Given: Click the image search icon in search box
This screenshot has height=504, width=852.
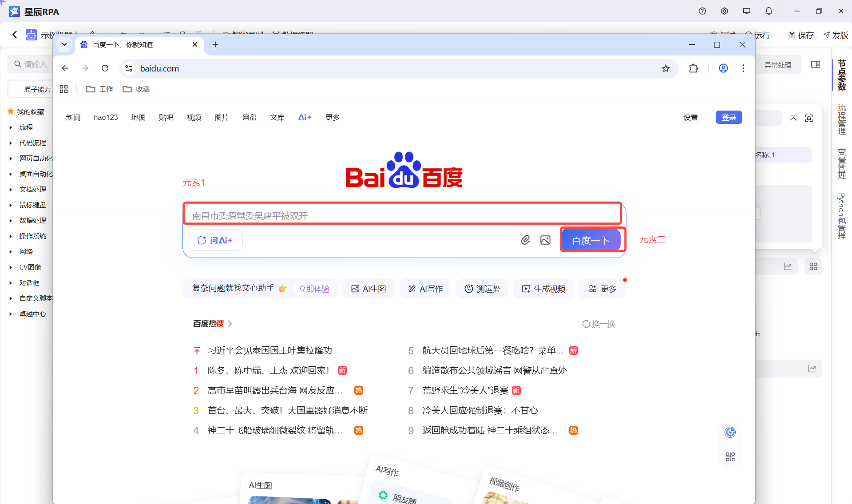Looking at the screenshot, I should (545, 240).
